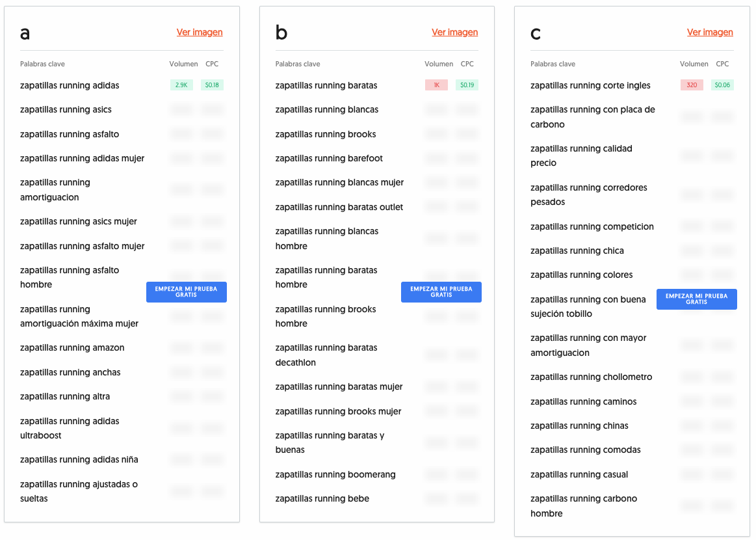Click the $0.18 CPC badge
Image resolution: width=756 pixels, height=540 pixels.
pyautogui.click(x=212, y=85)
